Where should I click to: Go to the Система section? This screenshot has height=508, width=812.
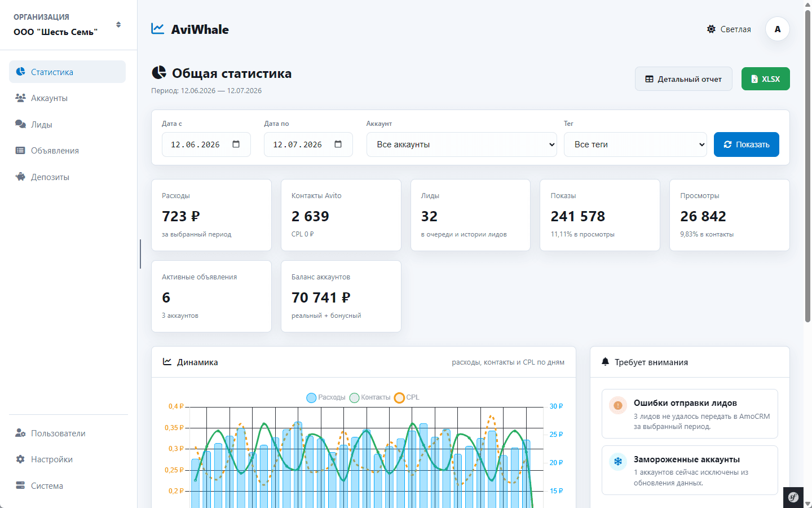67,485
